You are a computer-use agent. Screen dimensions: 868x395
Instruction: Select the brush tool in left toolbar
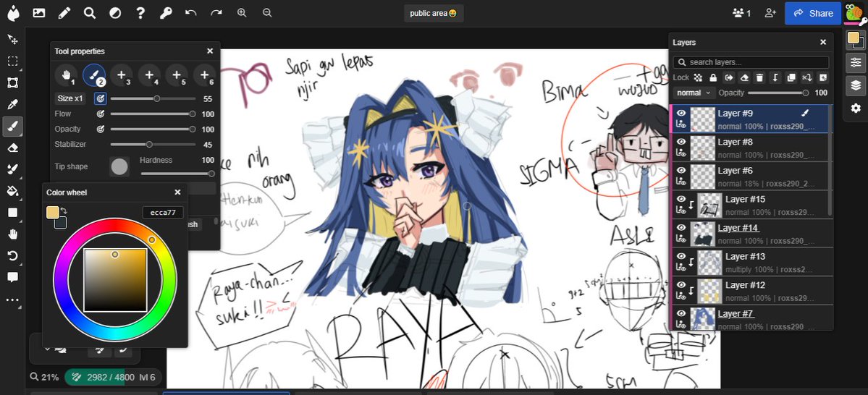click(x=13, y=126)
